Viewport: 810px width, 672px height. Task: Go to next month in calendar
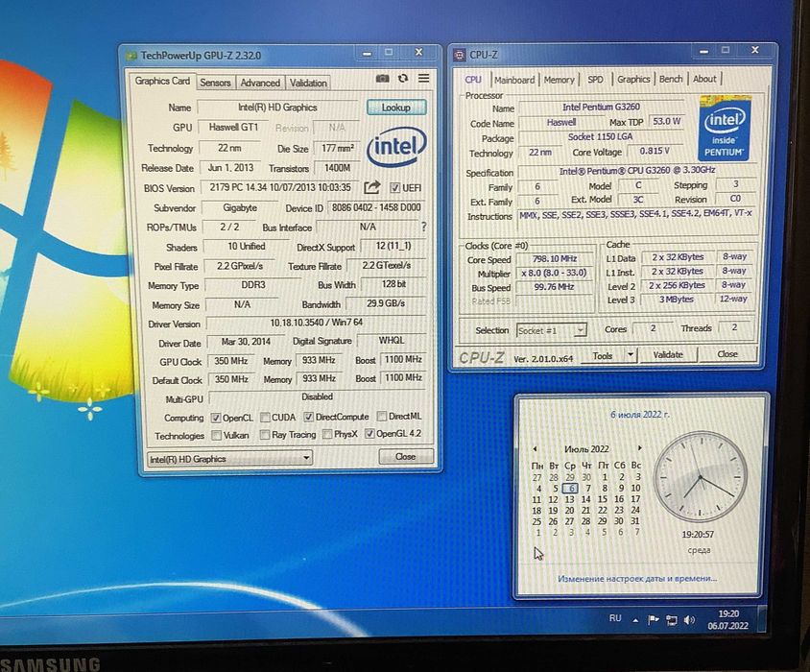point(639,447)
